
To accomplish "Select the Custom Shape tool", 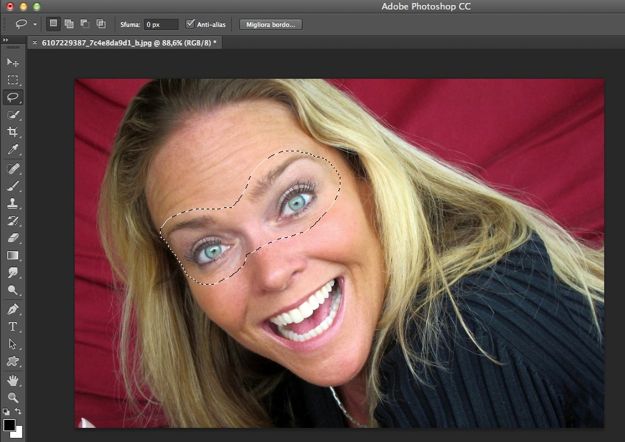I will pyautogui.click(x=13, y=361).
